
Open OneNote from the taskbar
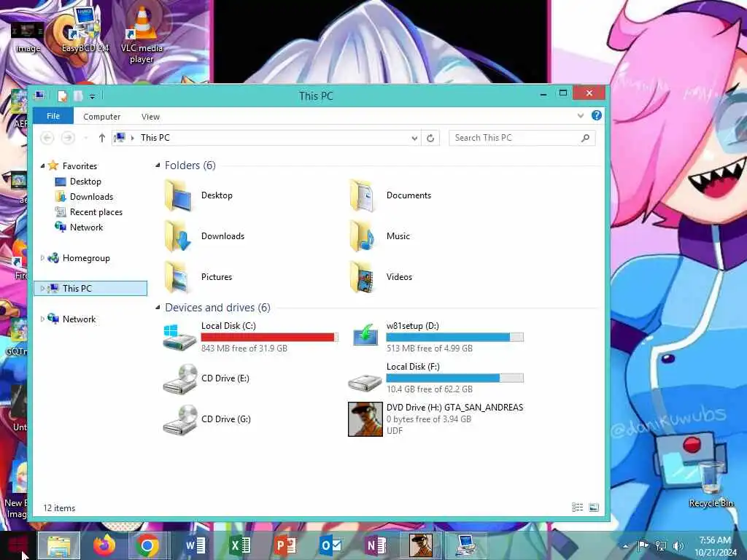[376, 545]
